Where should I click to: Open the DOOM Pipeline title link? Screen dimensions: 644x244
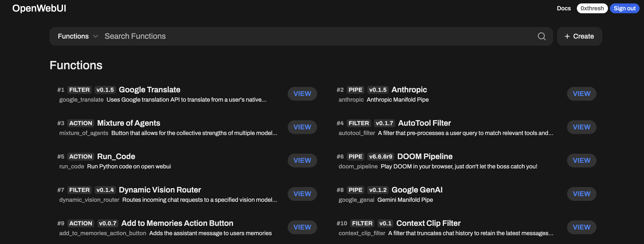point(424,156)
